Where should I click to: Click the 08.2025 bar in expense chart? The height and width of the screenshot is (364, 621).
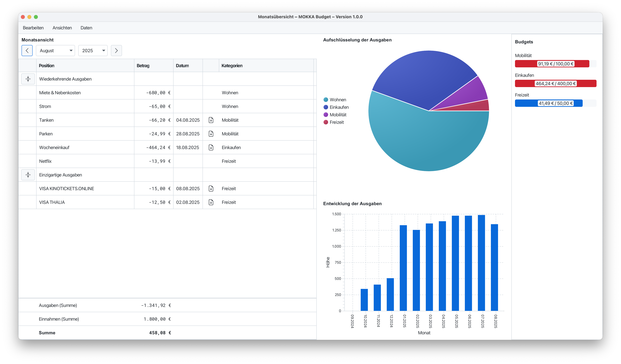coord(494,267)
